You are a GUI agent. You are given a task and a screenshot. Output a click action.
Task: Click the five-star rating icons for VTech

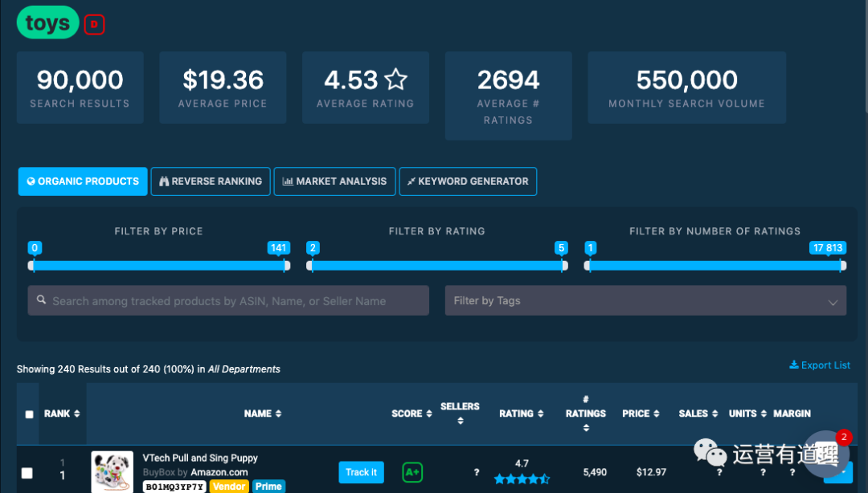pyautogui.click(x=522, y=479)
